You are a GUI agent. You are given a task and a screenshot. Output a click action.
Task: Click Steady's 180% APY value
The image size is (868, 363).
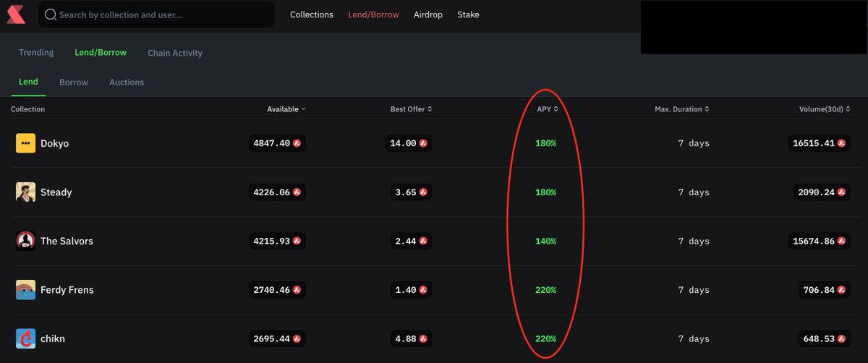[x=546, y=192]
